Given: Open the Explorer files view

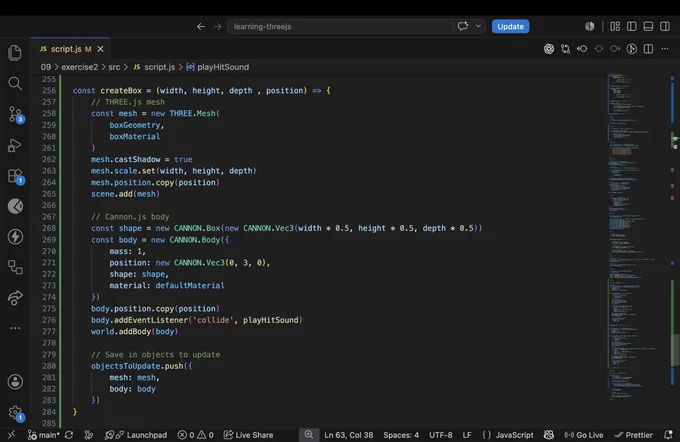Looking at the screenshot, I should [x=15, y=53].
